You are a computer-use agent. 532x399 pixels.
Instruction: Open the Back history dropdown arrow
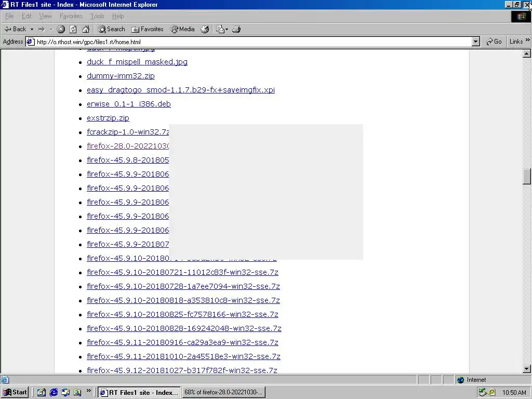pos(32,29)
